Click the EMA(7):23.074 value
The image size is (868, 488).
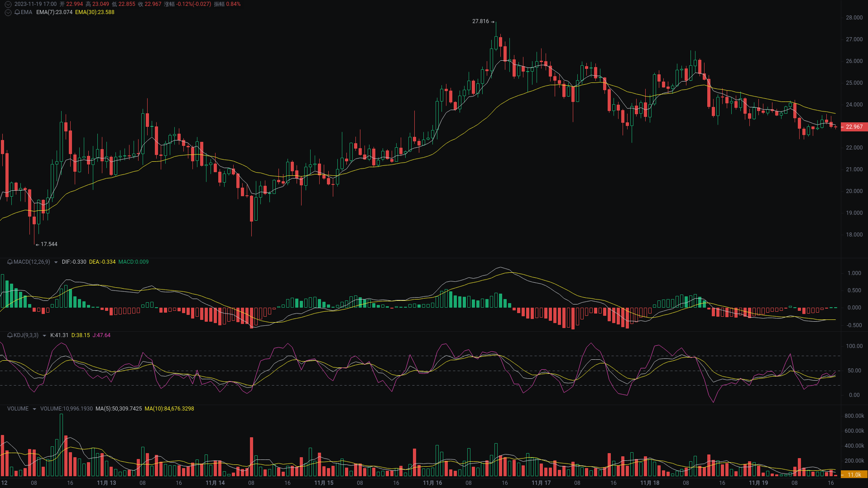coord(54,12)
